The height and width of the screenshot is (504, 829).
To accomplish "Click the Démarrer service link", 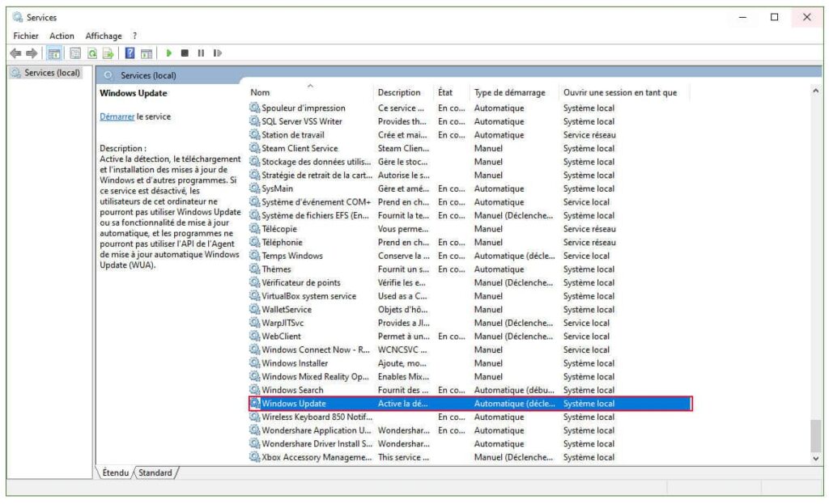I will click(117, 116).
